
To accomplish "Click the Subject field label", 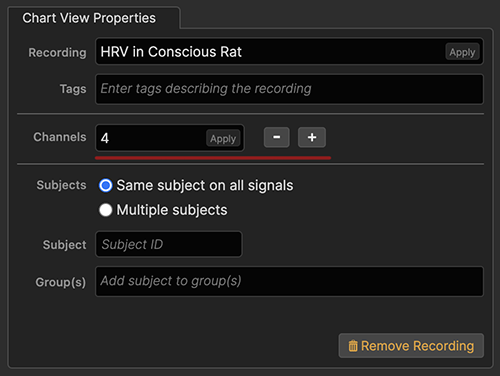I will click(64, 245).
